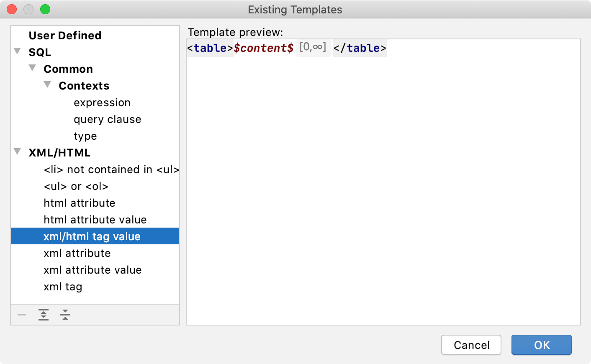Choose the html attribute template
The width and height of the screenshot is (591, 364).
pos(80,203)
